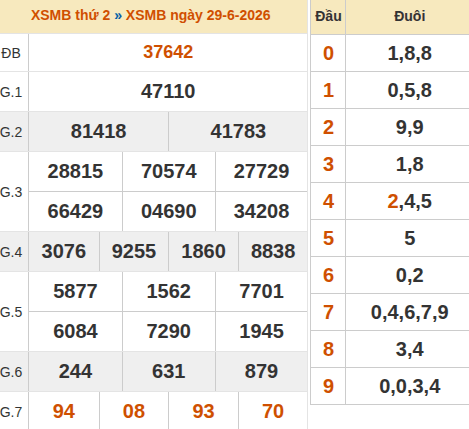
Task: Select the special prize number 37642
Action: [168, 52]
